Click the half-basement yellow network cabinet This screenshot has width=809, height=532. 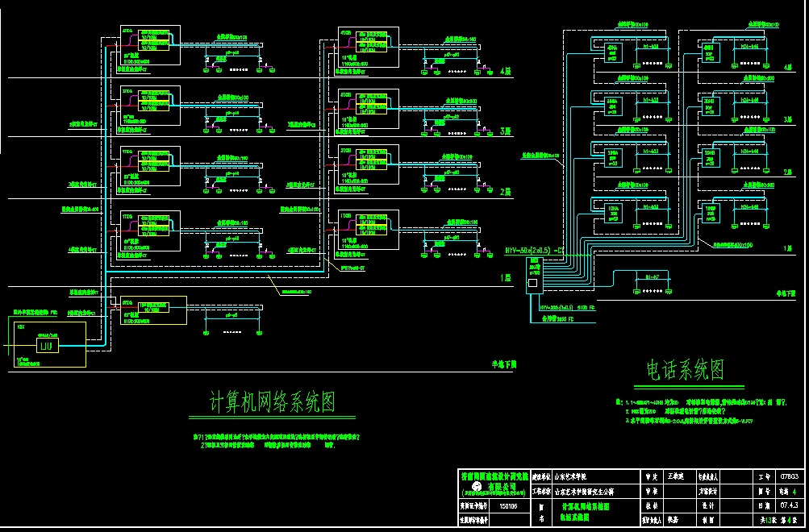point(152,310)
